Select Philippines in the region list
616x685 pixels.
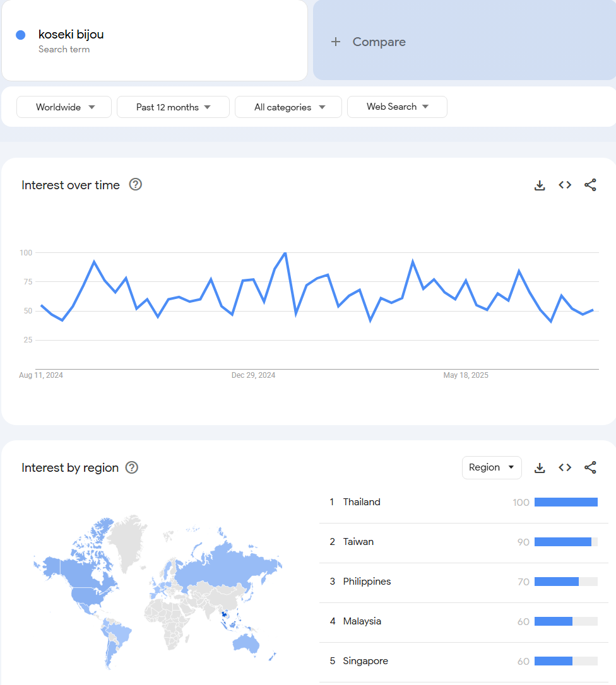pyautogui.click(x=463, y=582)
